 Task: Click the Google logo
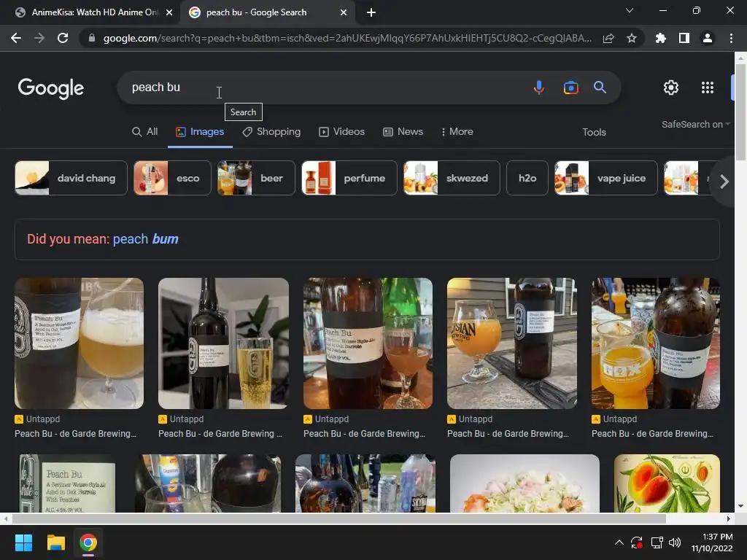[x=51, y=88]
